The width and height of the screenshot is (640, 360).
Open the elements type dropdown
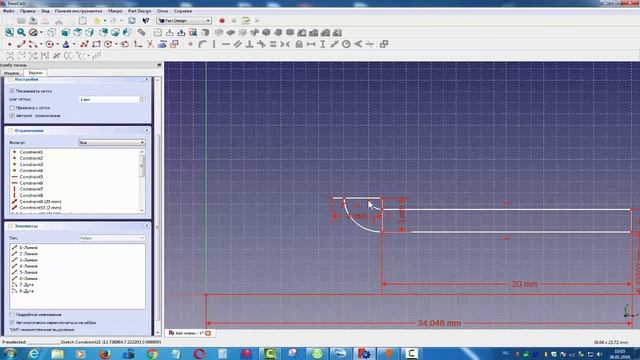point(111,238)
